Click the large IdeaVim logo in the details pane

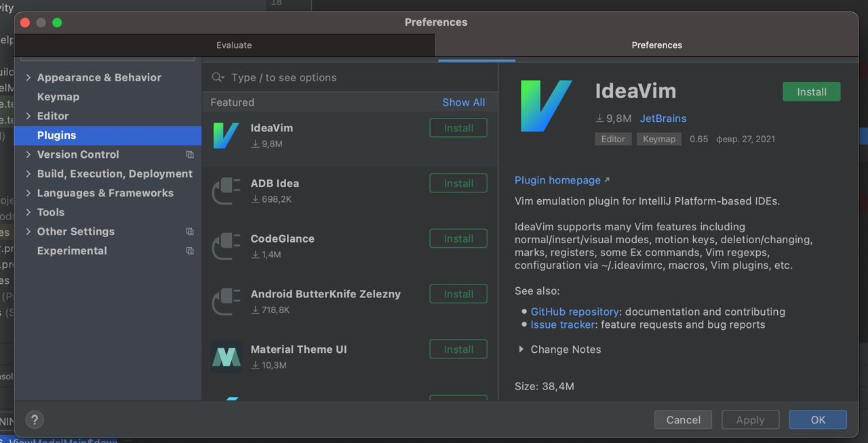tap(546, 106)
